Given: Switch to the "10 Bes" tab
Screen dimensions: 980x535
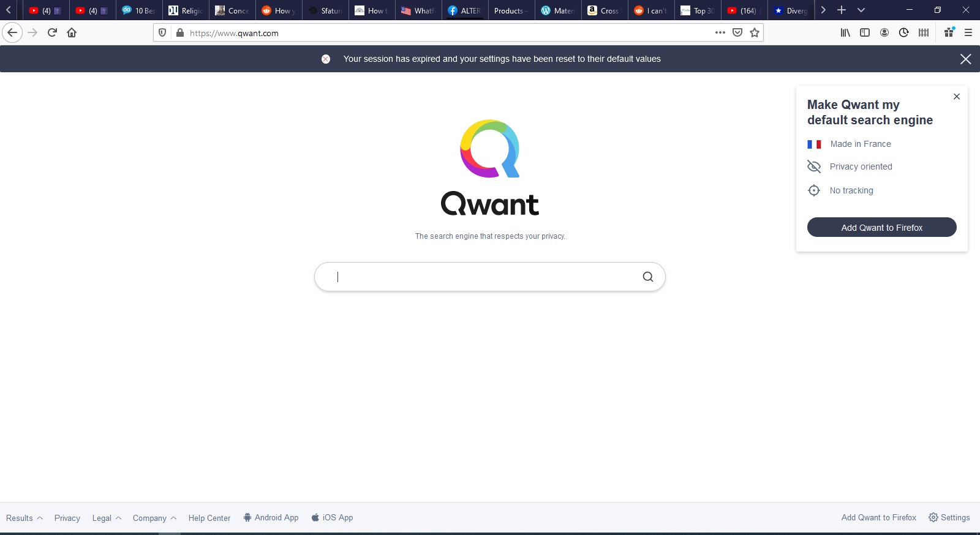Looking at the screenshot, I should pos(139,10).
